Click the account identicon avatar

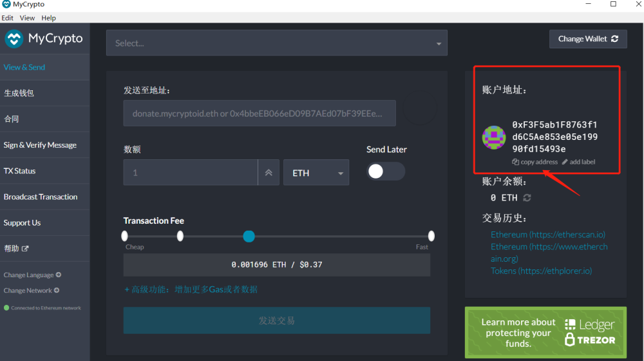click(494, 137)
